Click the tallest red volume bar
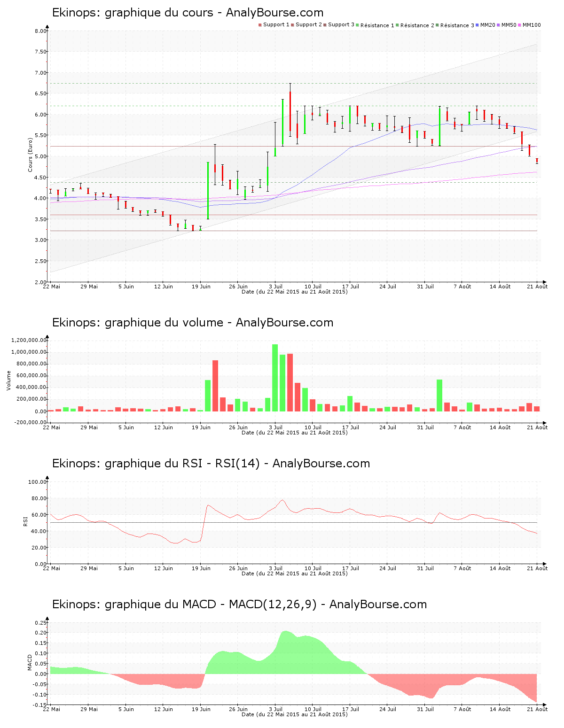Image resolution: width=564 pixels, height=728 pixels. point(290,382)
